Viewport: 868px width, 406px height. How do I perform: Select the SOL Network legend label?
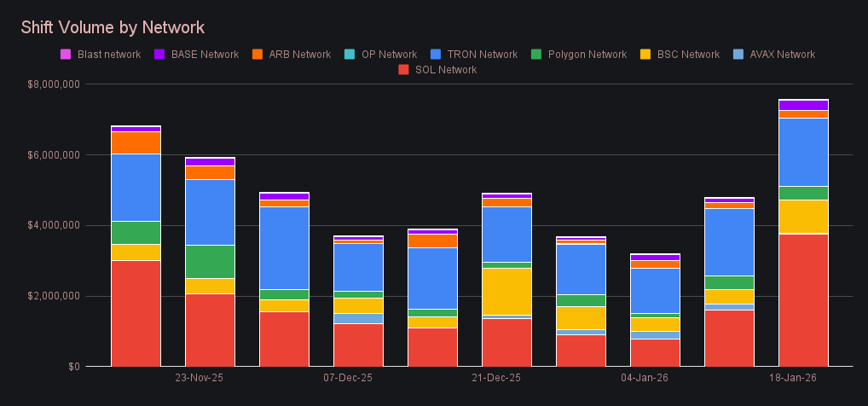(445, 70)
